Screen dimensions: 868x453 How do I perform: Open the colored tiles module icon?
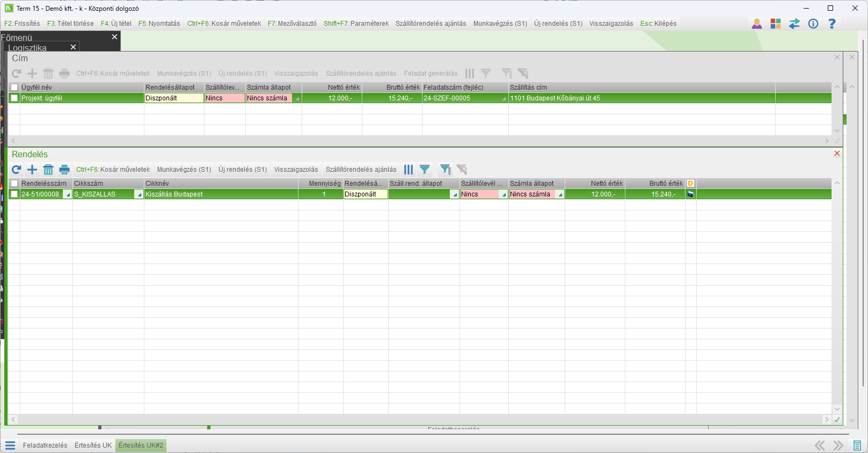[776, 24]
